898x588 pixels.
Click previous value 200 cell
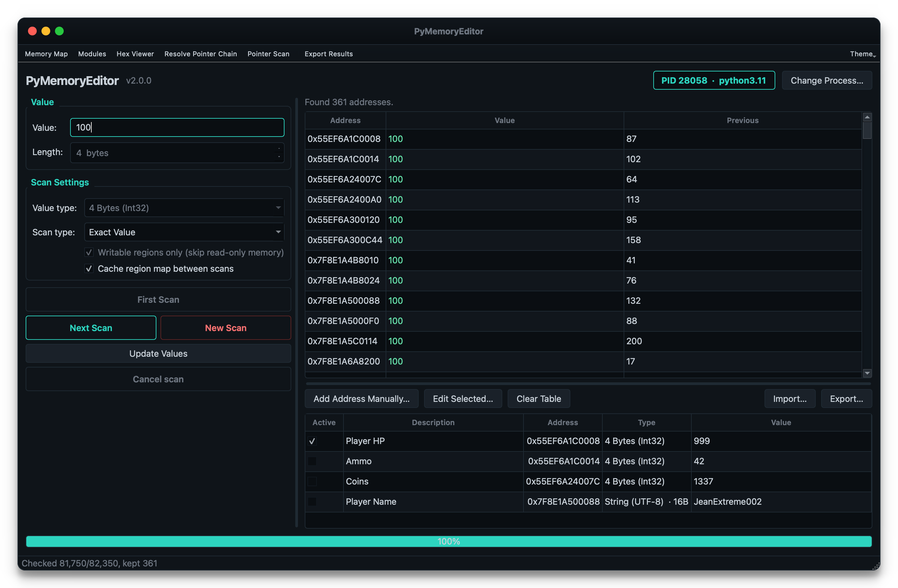click(743, 341)
